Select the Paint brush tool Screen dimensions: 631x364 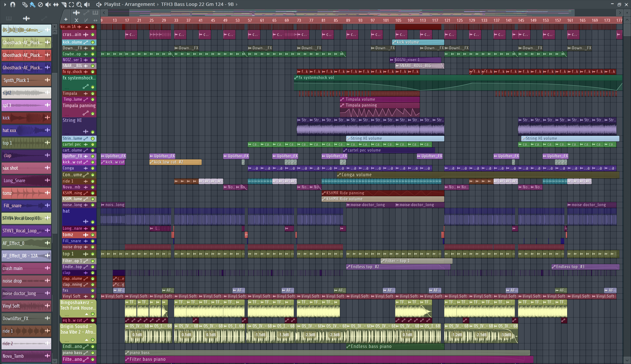click(32, 4)
